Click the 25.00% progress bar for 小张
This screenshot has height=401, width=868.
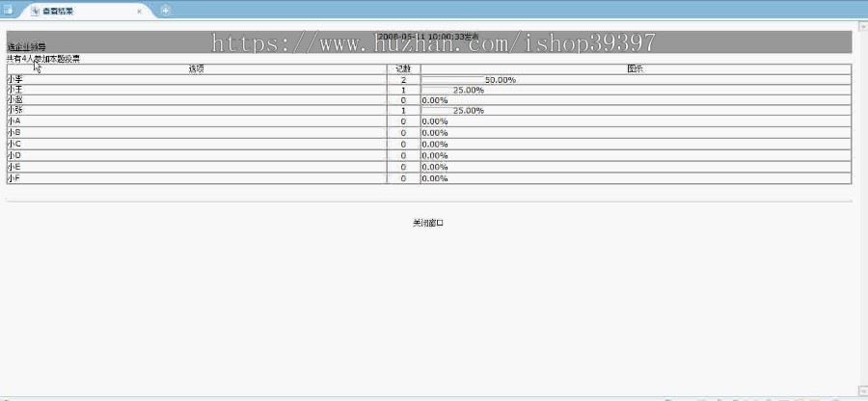(437, 110)
